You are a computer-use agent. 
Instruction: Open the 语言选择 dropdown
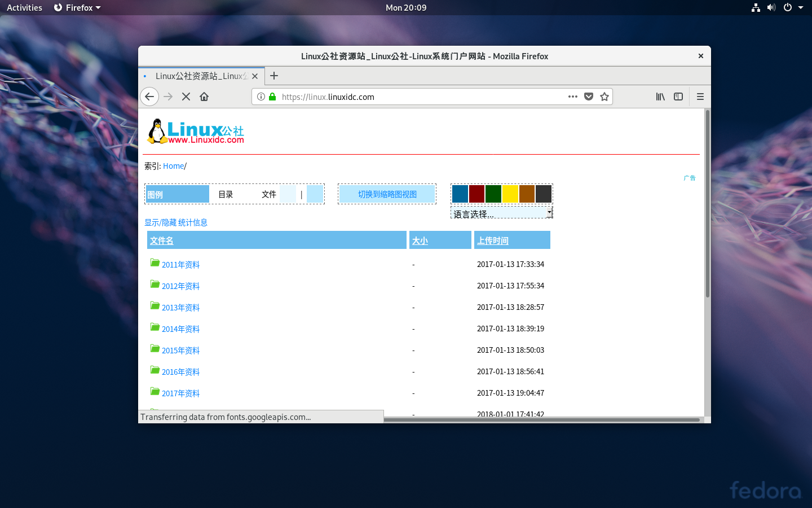tap(501, 213)
